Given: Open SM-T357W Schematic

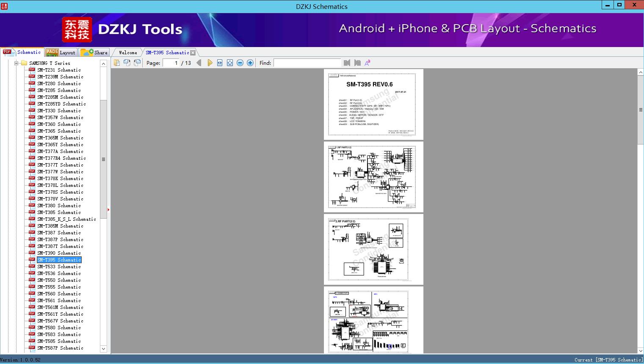Looking at the screenshot, I should pos(60,117).
